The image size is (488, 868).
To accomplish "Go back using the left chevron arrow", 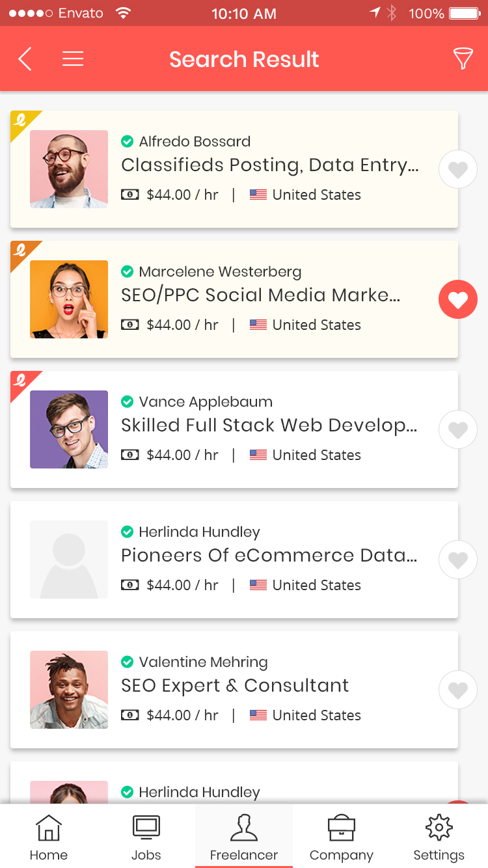I will coord(24,59).
